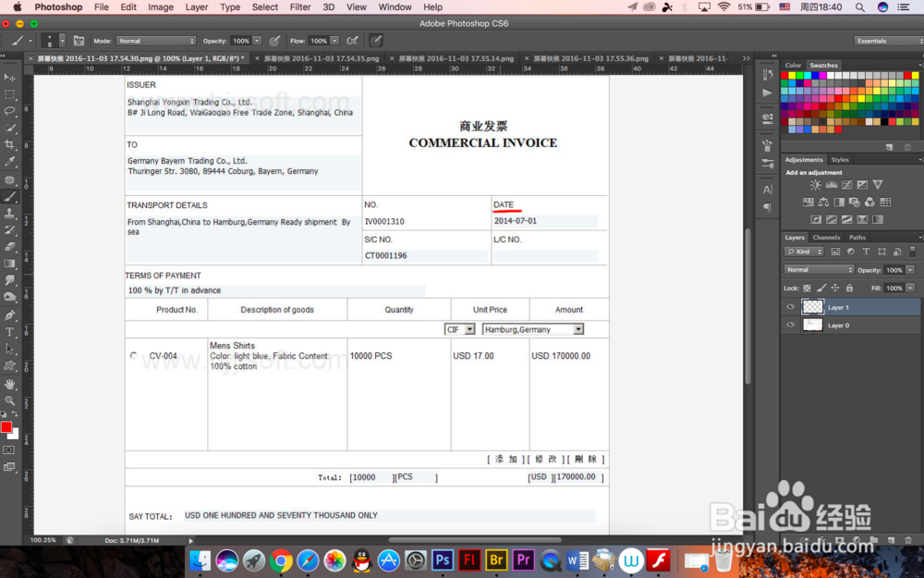Select the Brush tool in the toolbox

coord(9,196)
